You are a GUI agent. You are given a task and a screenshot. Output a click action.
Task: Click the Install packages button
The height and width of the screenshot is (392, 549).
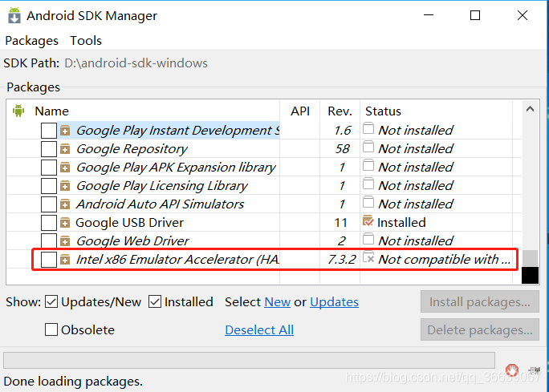(x=479, y=301)
